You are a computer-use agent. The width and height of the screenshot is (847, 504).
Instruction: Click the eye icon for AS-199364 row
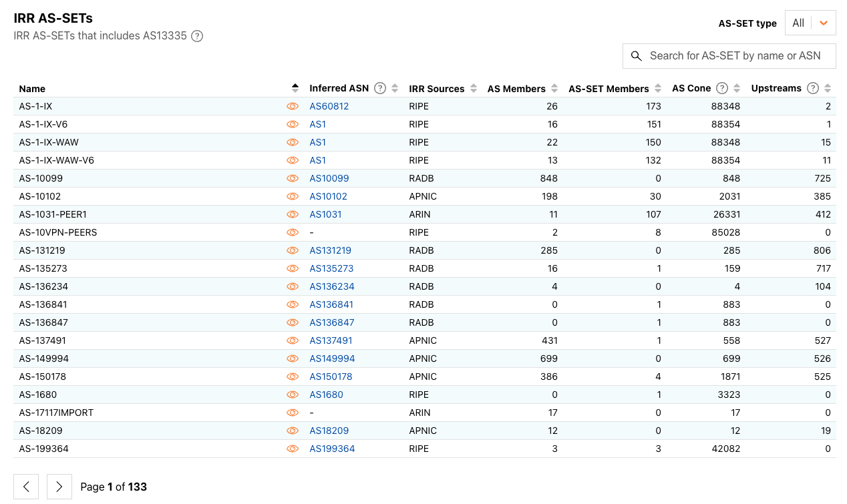tap(293, 449)
